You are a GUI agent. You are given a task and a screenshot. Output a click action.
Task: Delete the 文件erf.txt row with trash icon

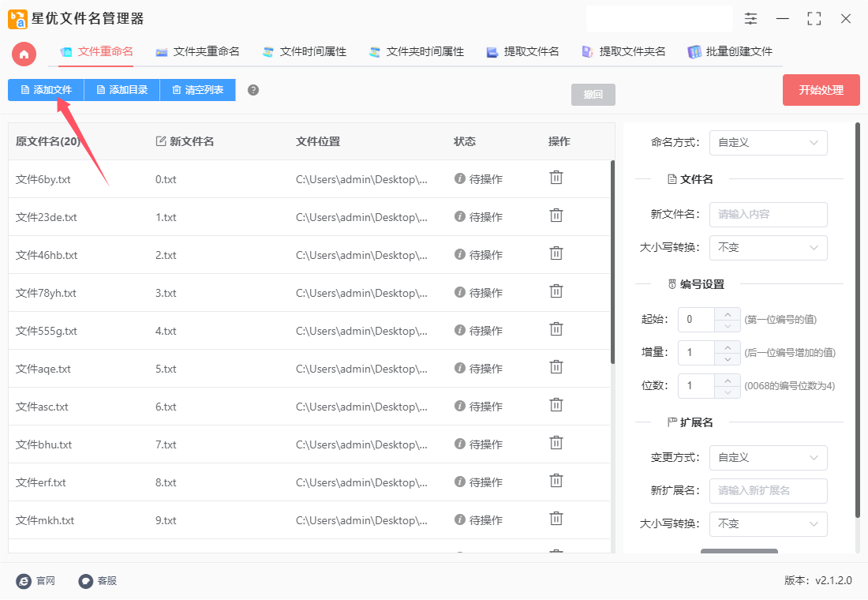click(x=556, y=480)
